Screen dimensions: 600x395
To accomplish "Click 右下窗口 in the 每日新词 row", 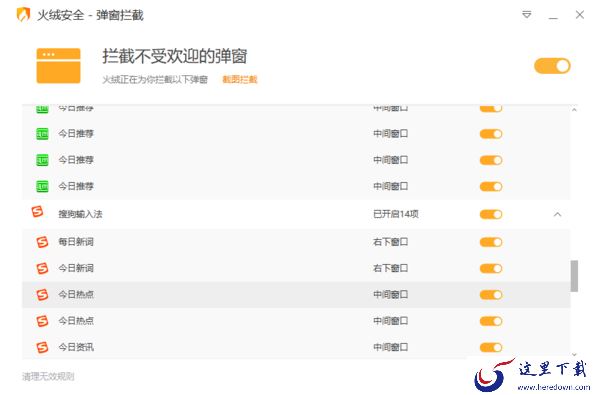I will [x=390, y=242].
